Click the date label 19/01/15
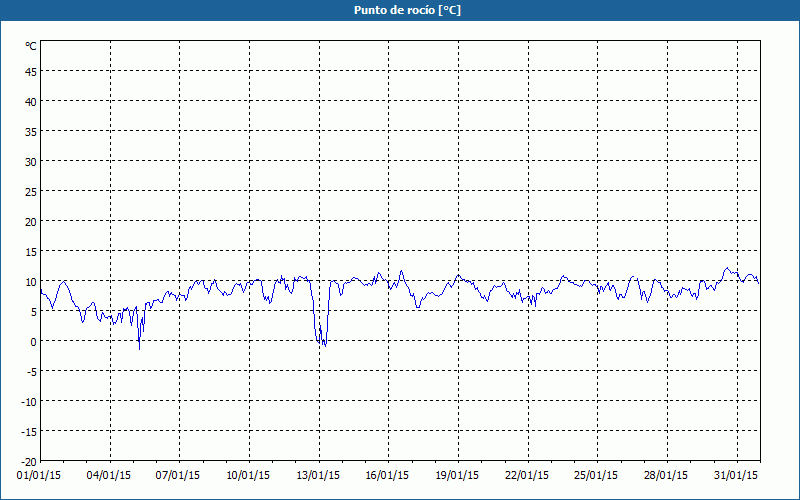Image resolution: width=800 pixels, height=500 pixels. coord(457,476)
